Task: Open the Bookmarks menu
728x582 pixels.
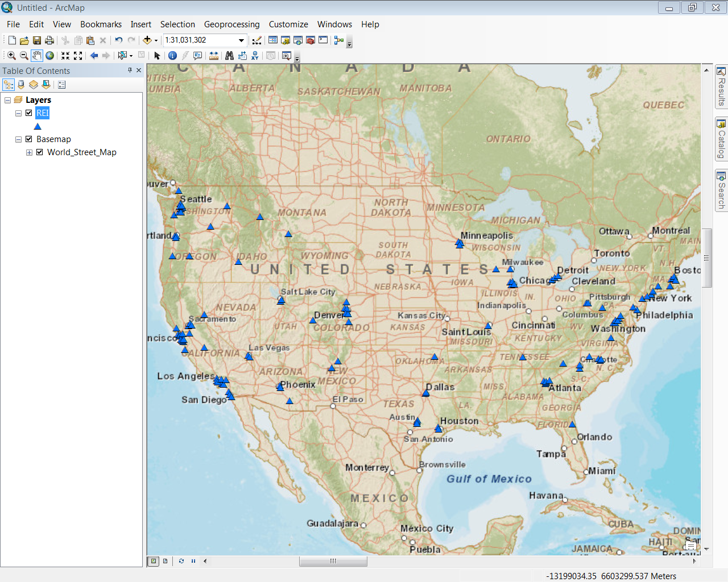Action: coord(101,24)
